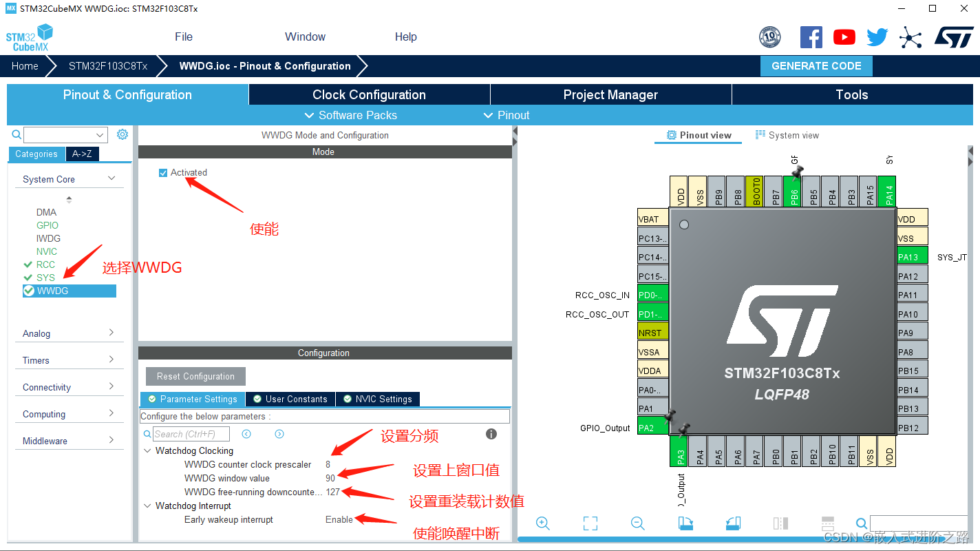This screenshot has width=980, height=551.
Task: Select NVIC in System Core list
Action: [x=47, y=251]
